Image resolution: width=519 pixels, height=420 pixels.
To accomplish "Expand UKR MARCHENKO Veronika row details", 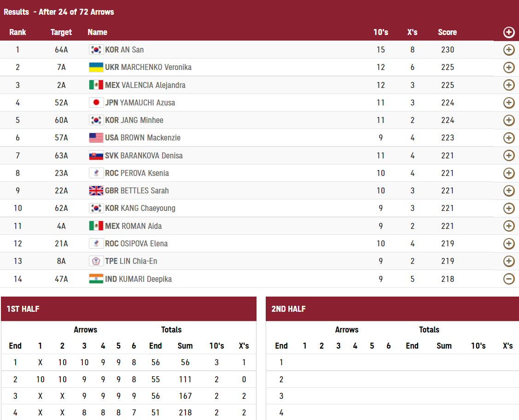I will (509, 67).
